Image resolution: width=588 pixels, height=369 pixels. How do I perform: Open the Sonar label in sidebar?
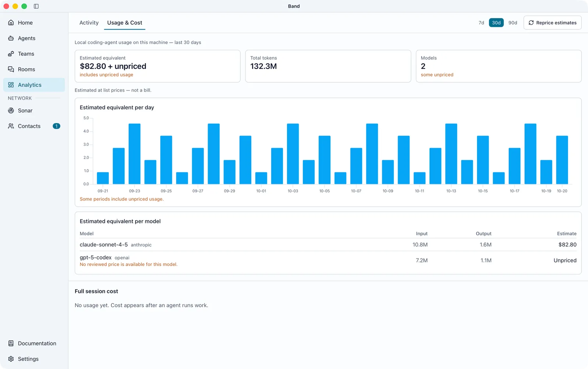pyautogui.click(x=25, y=110)
